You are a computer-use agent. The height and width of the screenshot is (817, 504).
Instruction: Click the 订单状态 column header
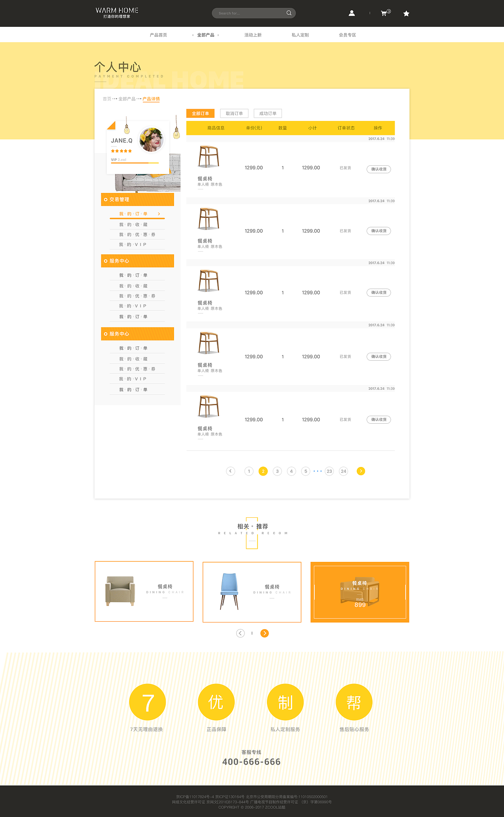click(x=346, y=128)
